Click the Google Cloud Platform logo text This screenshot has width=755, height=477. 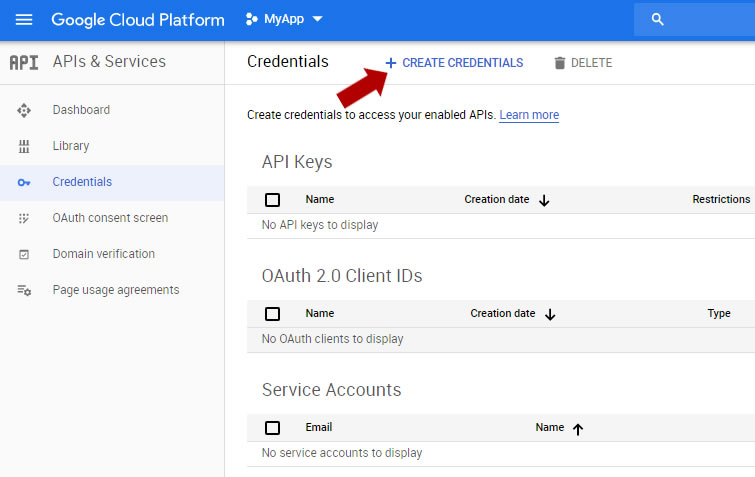[x=138, y=20]
